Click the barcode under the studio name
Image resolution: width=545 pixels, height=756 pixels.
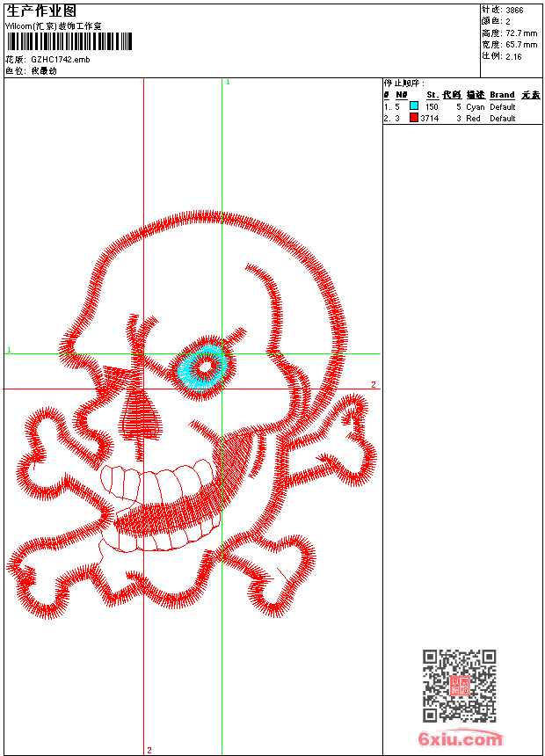[69, 41]
